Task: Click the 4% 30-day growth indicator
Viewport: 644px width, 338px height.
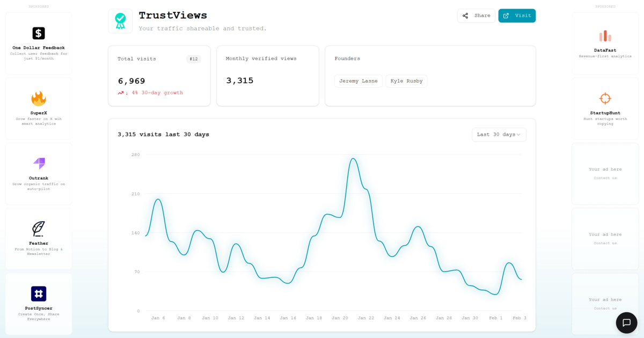Action: click(150, 93)
